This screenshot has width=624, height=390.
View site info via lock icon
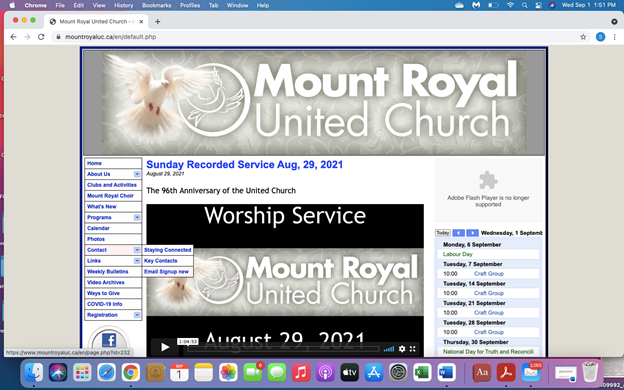pos(58,37)
